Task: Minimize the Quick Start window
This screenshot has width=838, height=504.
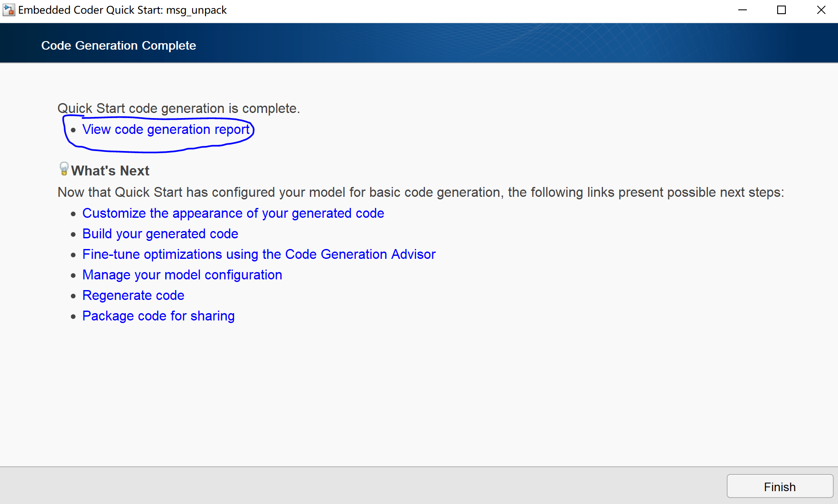Action: 743,10
